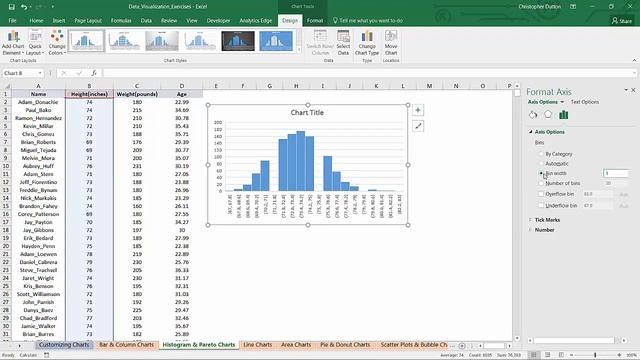Click the Save icon in title bar
Image resolution: width=640 pixels, height=360 pixels.
(11, 7)
